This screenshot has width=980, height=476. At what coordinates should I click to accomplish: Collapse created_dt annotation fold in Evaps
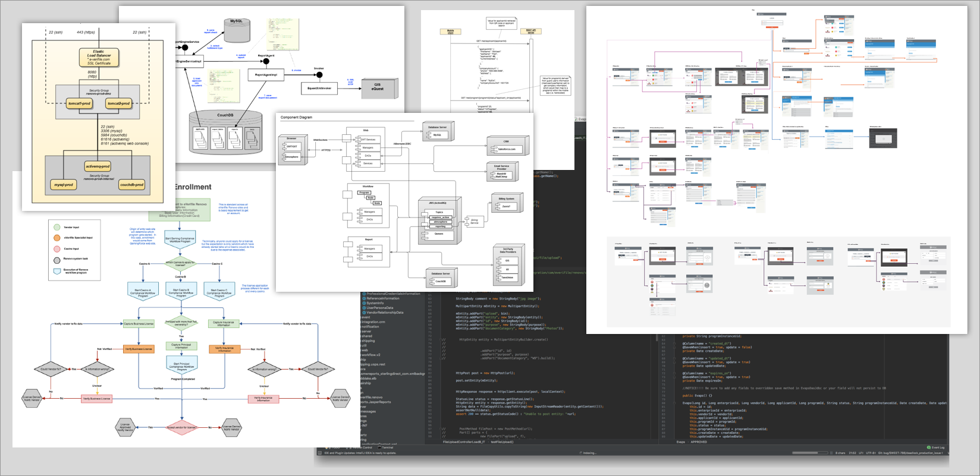coord(674,343)
